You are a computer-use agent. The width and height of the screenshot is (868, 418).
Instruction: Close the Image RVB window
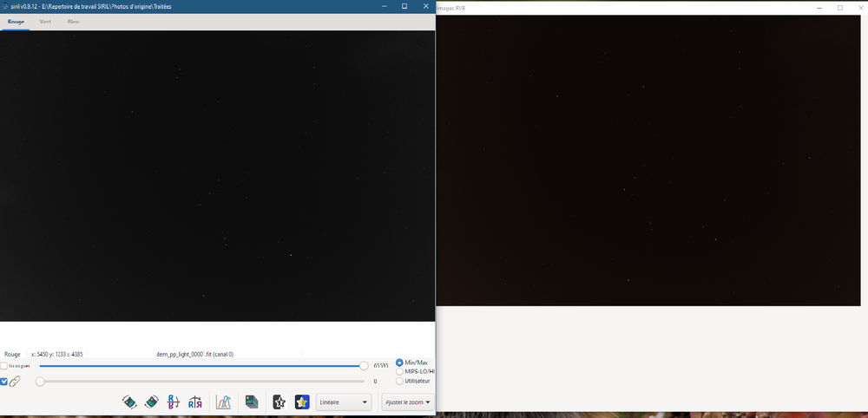pyautogui.click(x=859, y=8)
